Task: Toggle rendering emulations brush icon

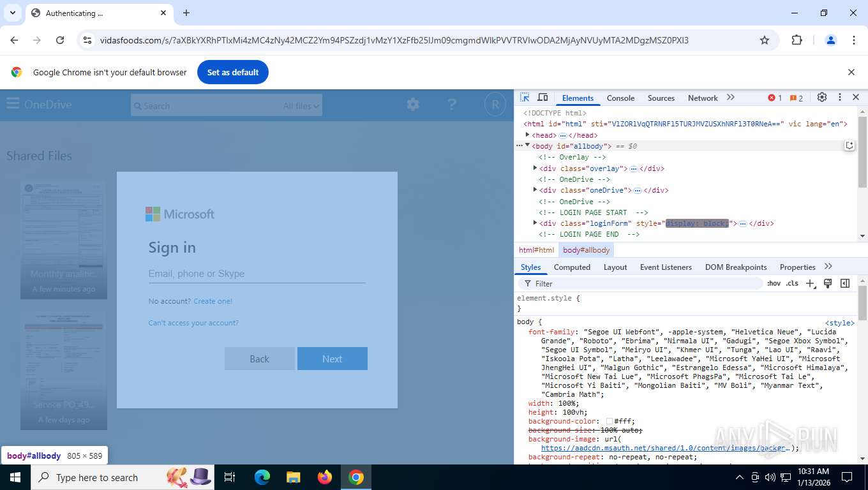Action: point(828,283)
